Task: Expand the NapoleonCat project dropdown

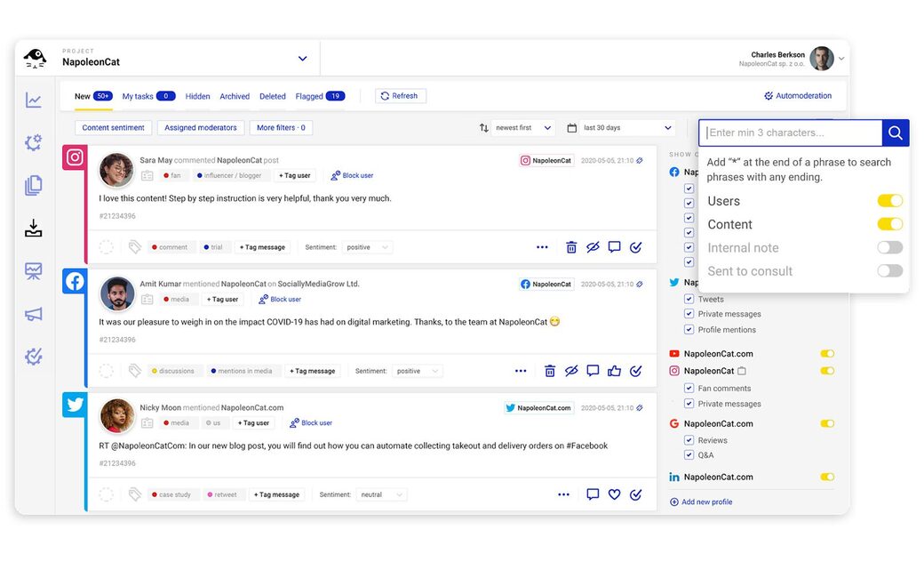Action: pyautogui.click(x=302, y=59)
